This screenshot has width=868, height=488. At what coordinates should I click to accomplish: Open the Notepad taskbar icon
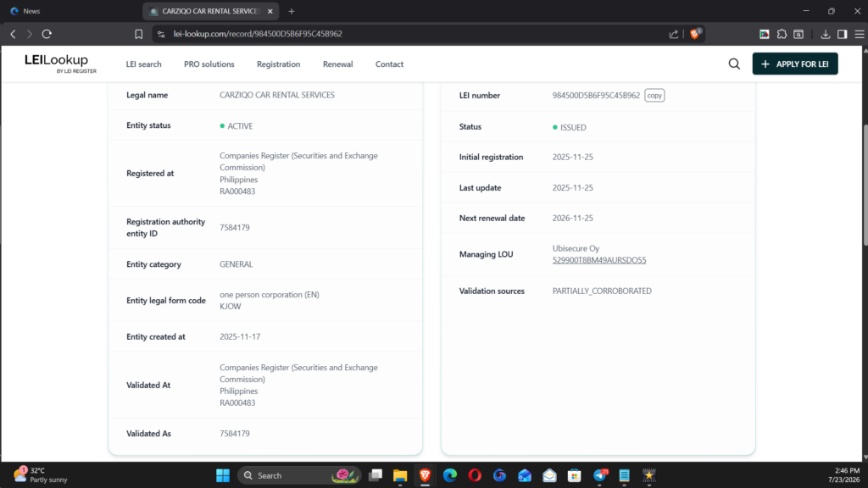(625, 475)
